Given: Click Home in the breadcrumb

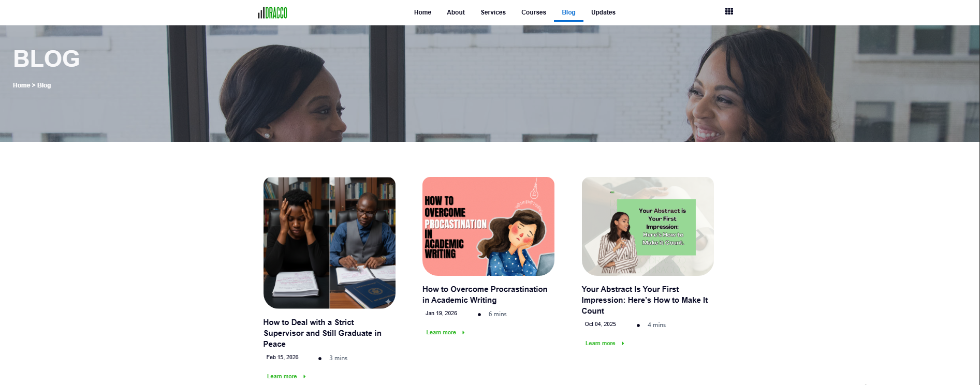Looking at the screenshot, I should point(21,85).
